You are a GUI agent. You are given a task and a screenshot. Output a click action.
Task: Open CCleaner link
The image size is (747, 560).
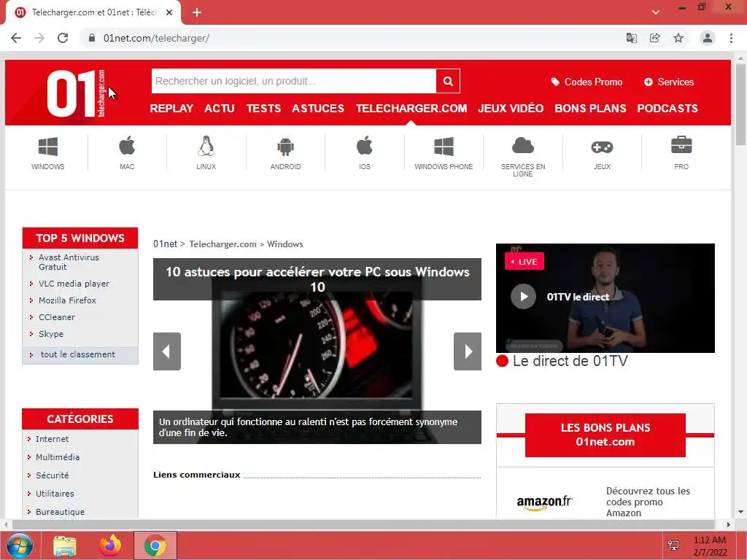57,316
